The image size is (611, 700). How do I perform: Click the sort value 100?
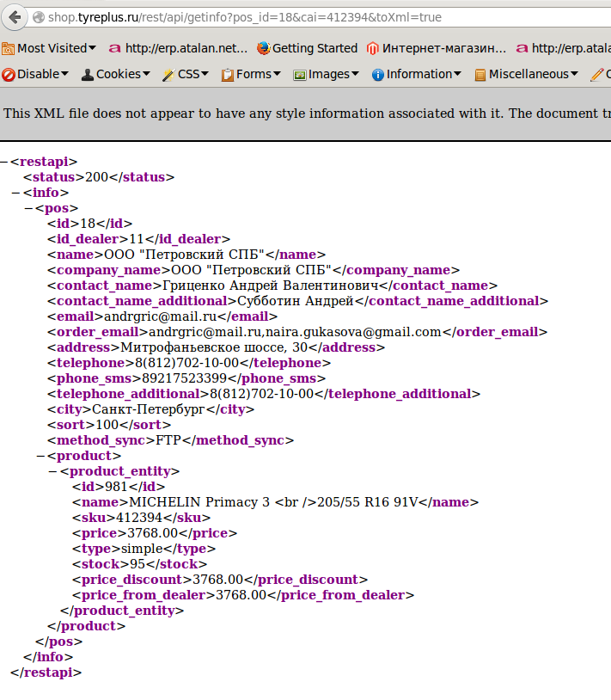pyautogui.click(x=107, y=425)
